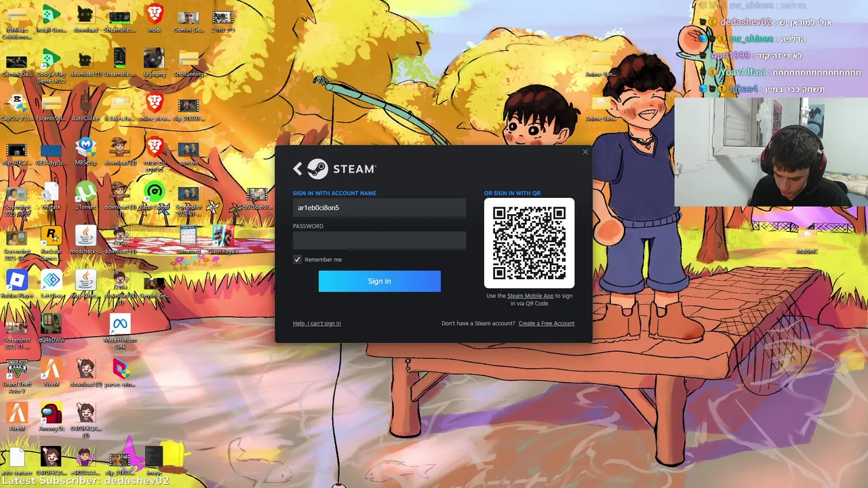Select the download (2) image icon
This screenshot has height=488, width=868.
pyautogui.click(x=85, y=372)
